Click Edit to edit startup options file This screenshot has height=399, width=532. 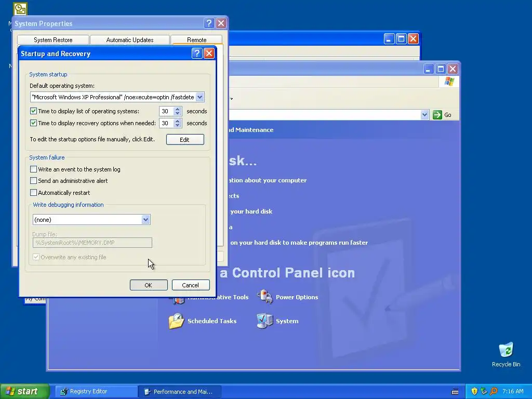coord(185,139)
